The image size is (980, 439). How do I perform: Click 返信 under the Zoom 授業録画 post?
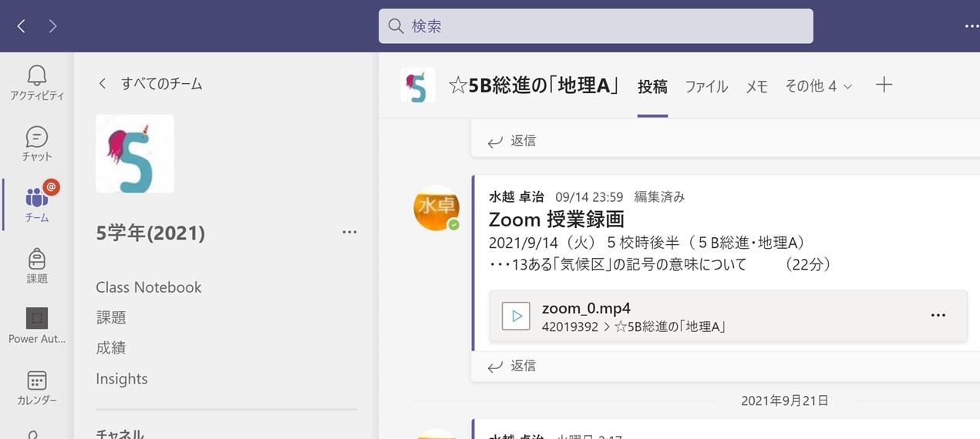[x=512, y=366]
